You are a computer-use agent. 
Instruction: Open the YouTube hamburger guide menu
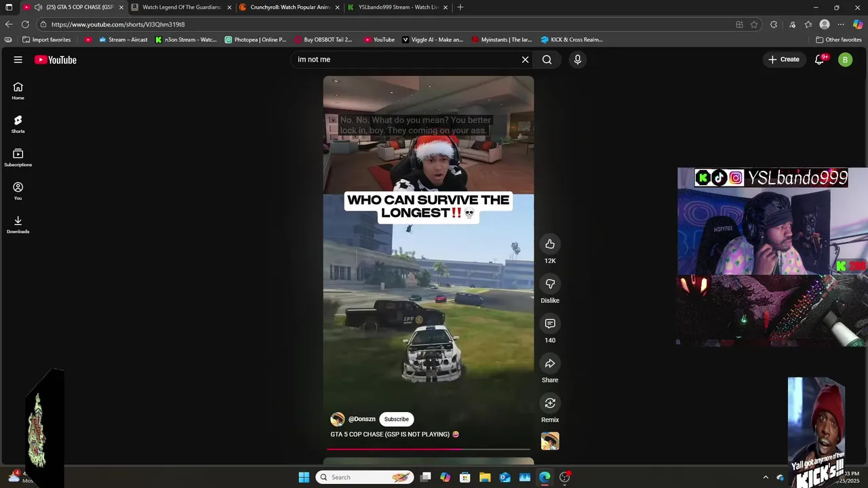tap(18, 60)
